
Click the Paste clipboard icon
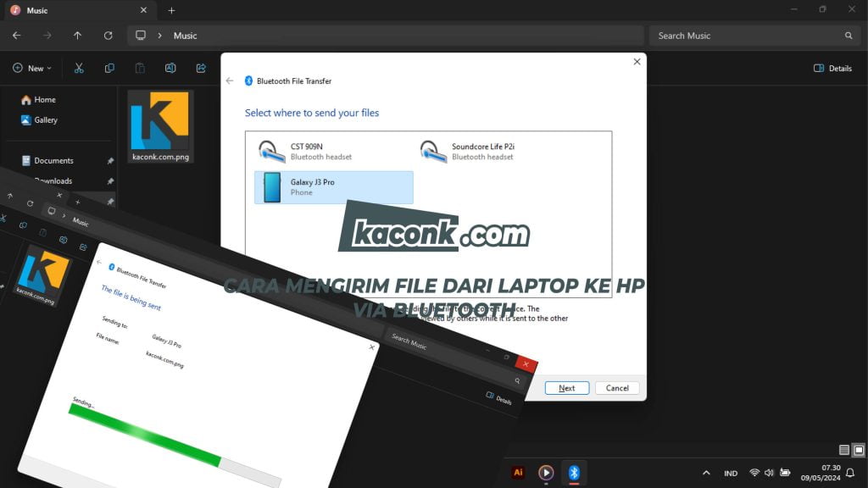click(140, 68)
